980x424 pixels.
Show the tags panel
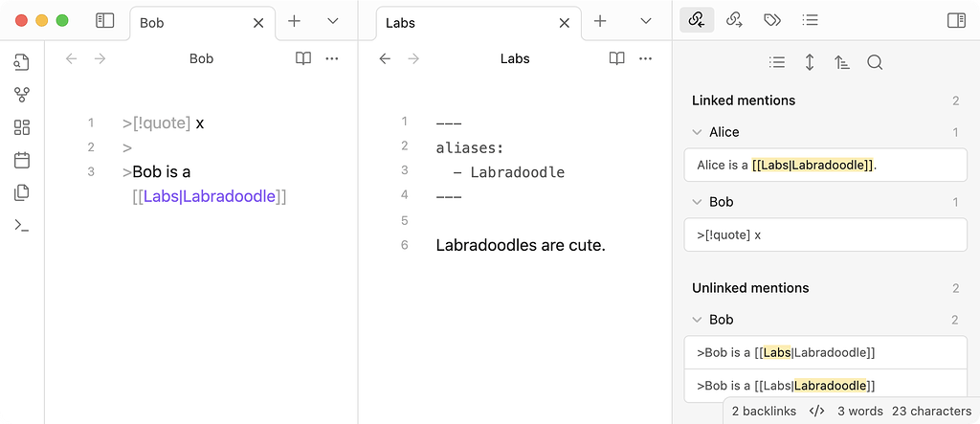coord(772,20)
